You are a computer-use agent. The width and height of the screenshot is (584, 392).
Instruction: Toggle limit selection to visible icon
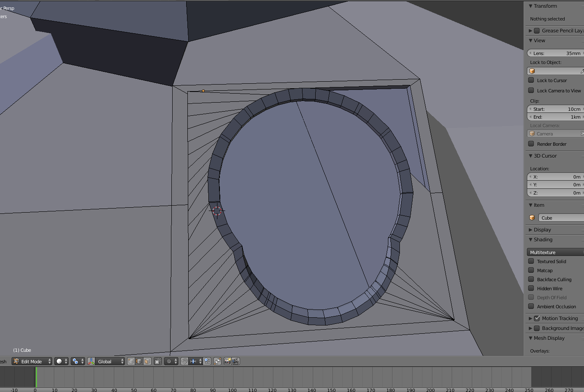coord(158,361)
